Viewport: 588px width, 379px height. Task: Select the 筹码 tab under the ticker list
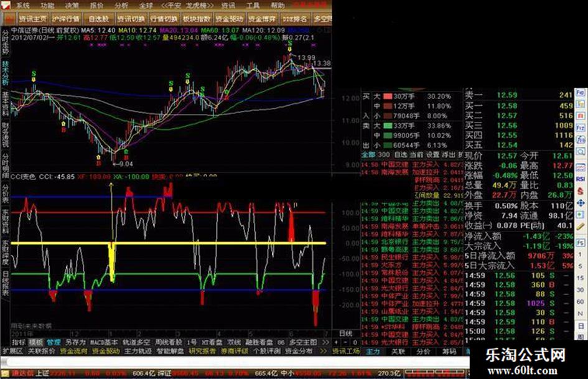pyautogui.click(x=449, y=351)
